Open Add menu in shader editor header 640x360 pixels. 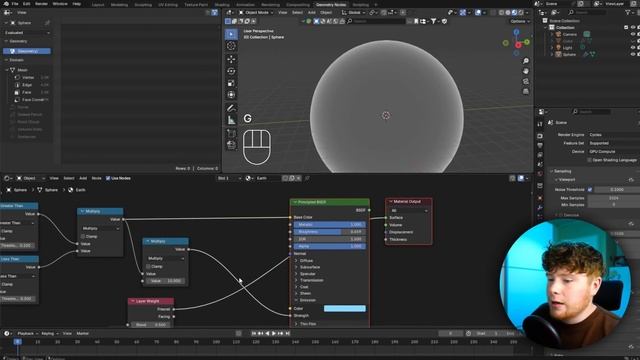(x=83, y=178)
